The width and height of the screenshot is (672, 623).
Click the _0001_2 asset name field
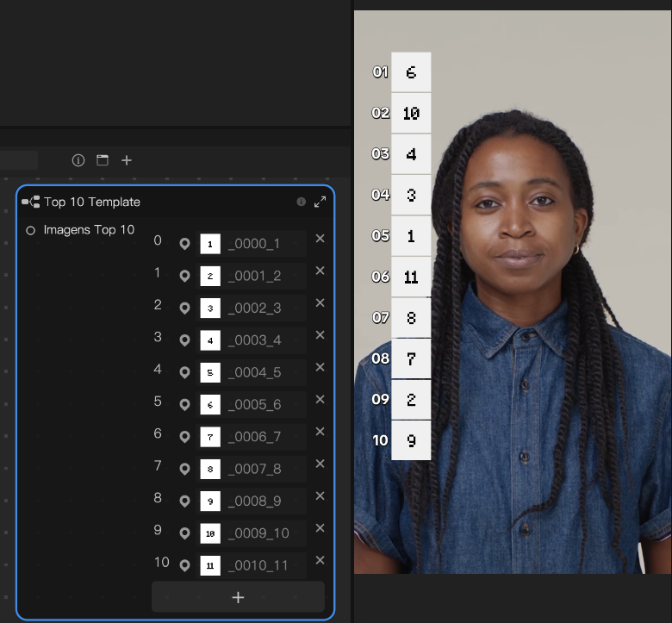pyautogui.click(x=264, y=277)
